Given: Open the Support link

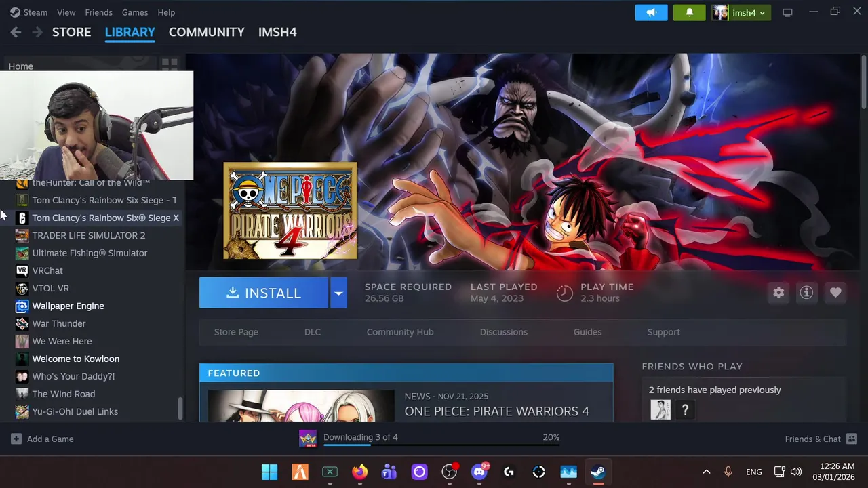Looking at the screenshot, I should 663,332.
